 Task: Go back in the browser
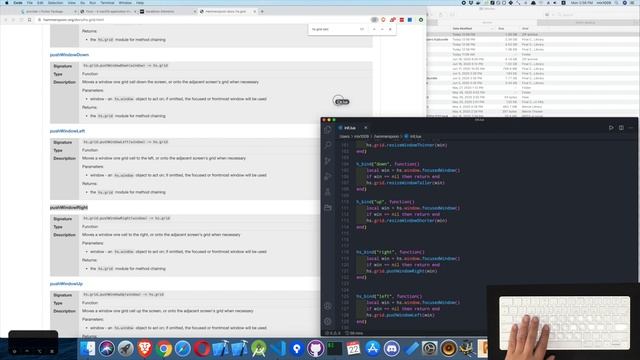pyautogui.click(x=6, y=20)
